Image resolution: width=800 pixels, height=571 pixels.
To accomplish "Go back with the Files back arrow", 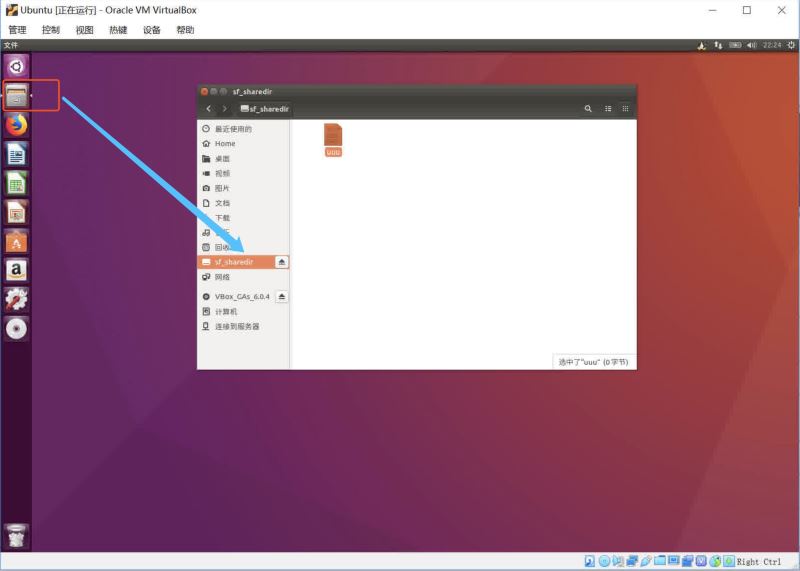I will [x=209, y=108].
